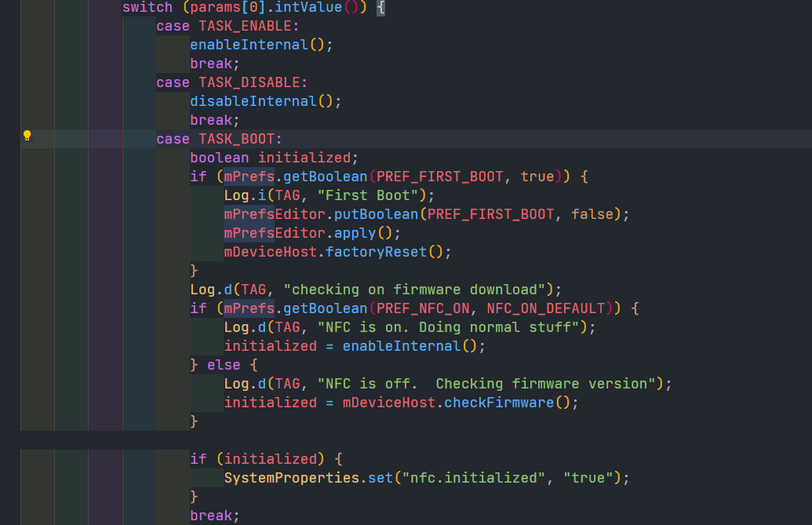Click the "checking on firmware download" string
The image size is (812, 525).
[418, 290]
